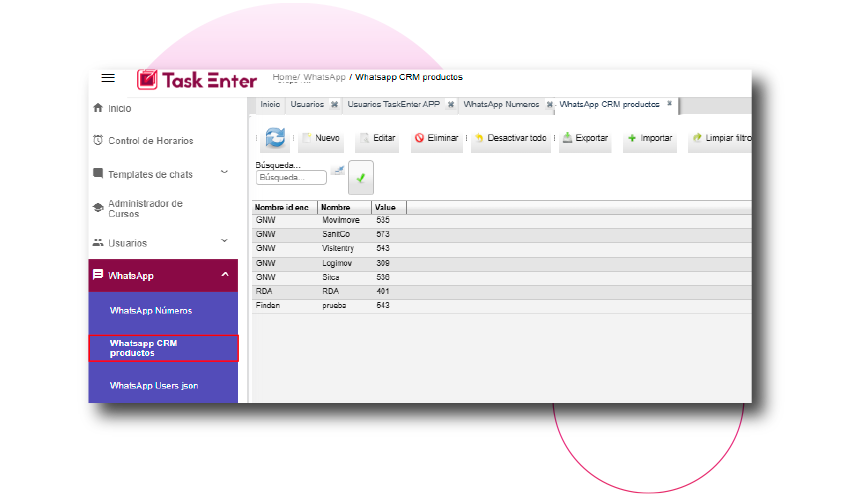Image resolution: width=850 pixels, height=500 pixels.
Task: Click the filter icon beside Búsqueda
Action: 338,170
